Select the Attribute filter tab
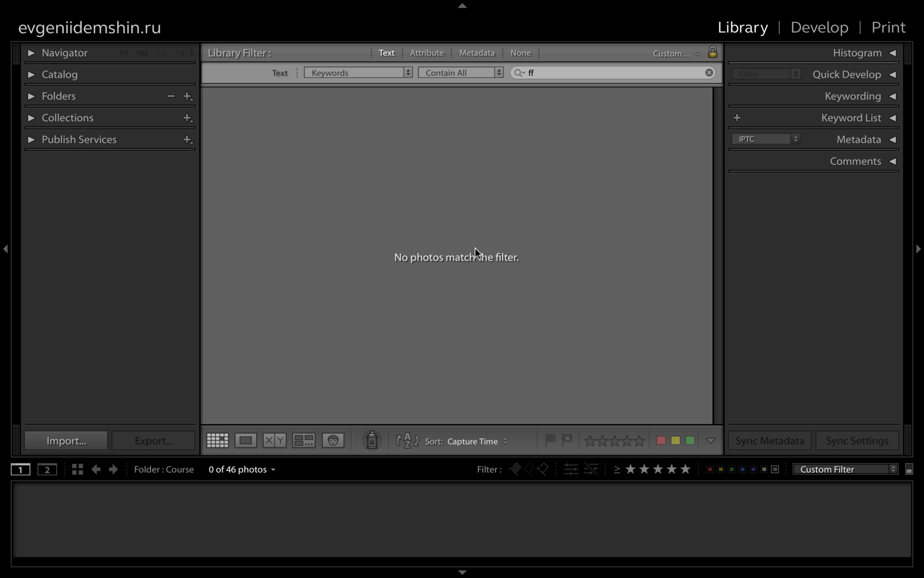 pyautogui.click(x=427, y=53)
